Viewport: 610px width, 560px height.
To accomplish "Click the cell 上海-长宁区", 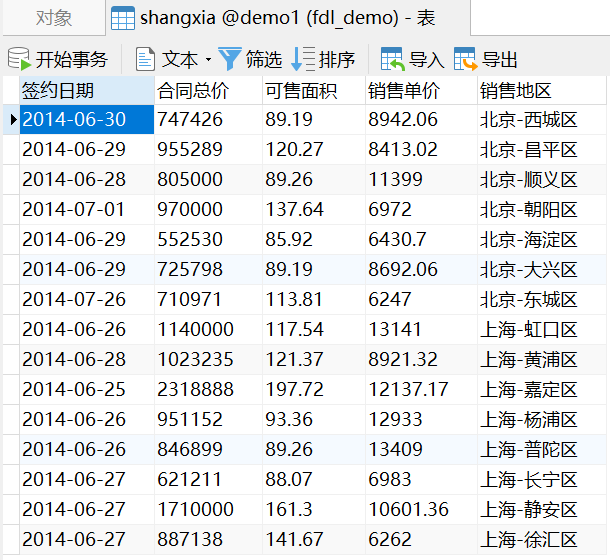I will [x=542, y=479].
